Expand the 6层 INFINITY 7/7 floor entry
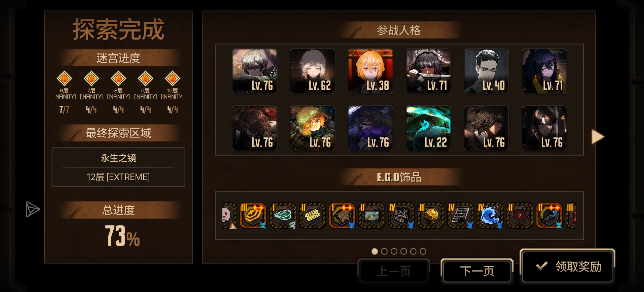The image size is (644, 292). pos(64,93)
